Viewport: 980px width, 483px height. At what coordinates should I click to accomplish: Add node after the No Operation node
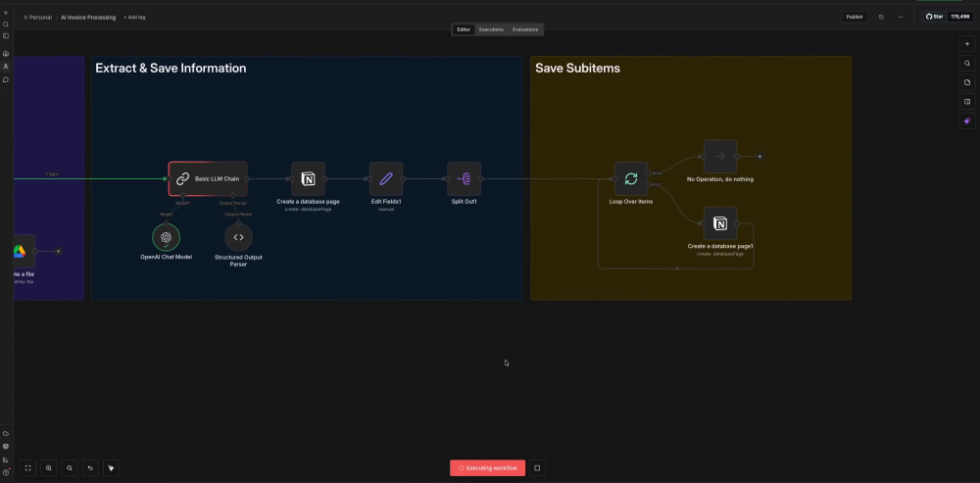(760, 156)
